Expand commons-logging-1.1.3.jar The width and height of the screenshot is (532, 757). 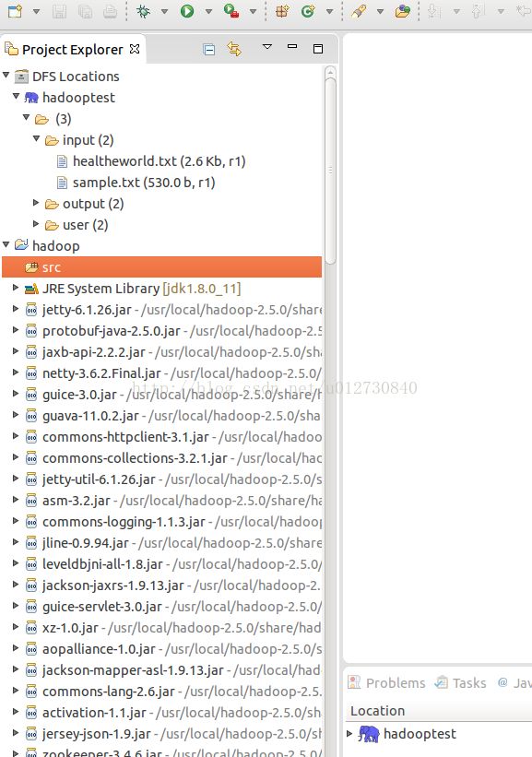[16, 521]
